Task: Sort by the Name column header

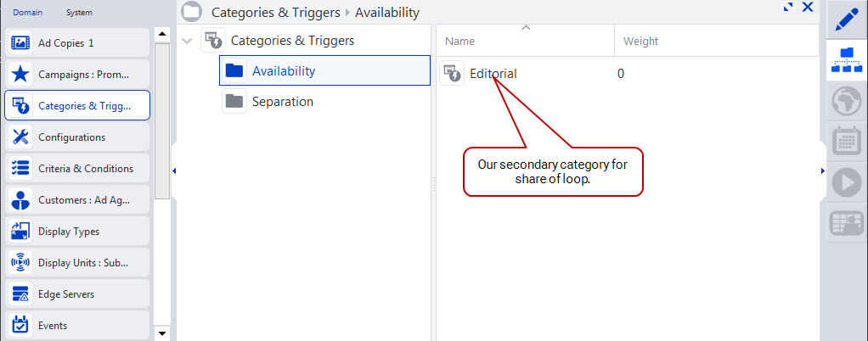Action: click(x=524, y=42)
